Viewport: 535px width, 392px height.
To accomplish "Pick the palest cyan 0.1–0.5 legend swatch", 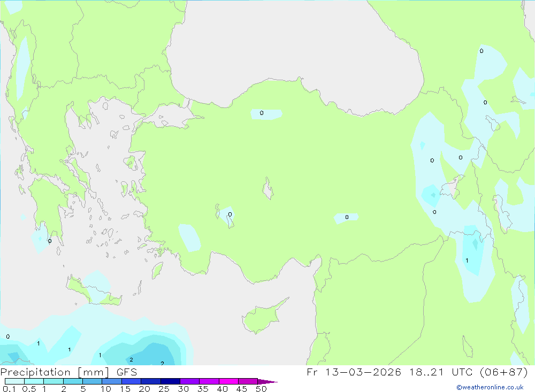I will point(14,381).
